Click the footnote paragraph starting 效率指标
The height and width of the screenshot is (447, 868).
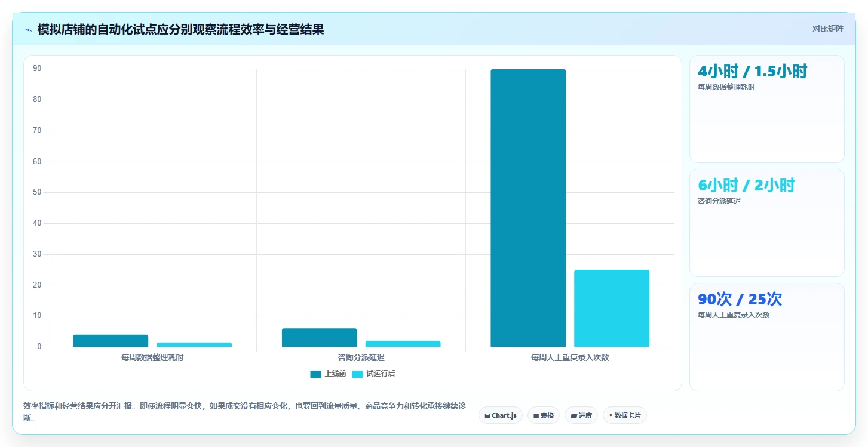244,412
